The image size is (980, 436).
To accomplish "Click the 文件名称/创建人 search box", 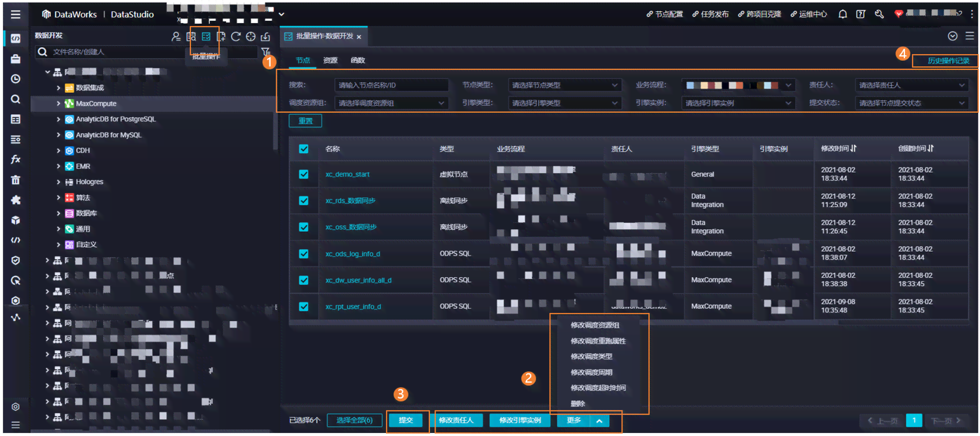I will (146, 52).
